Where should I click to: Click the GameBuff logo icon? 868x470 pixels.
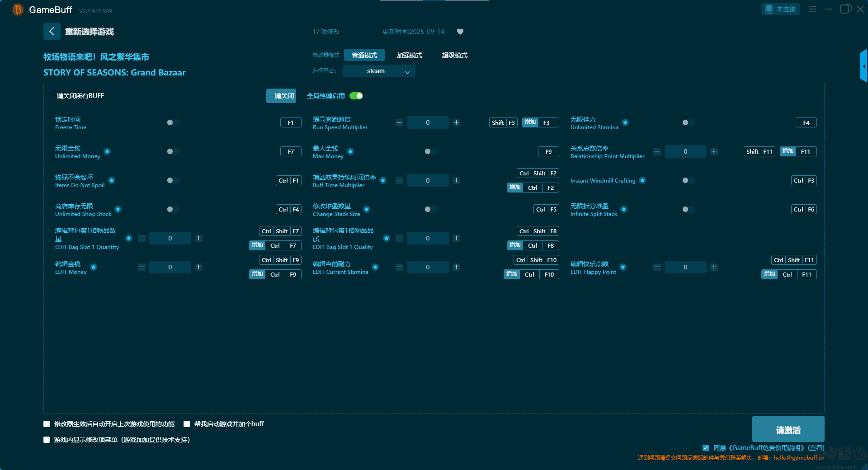point(18,9)
